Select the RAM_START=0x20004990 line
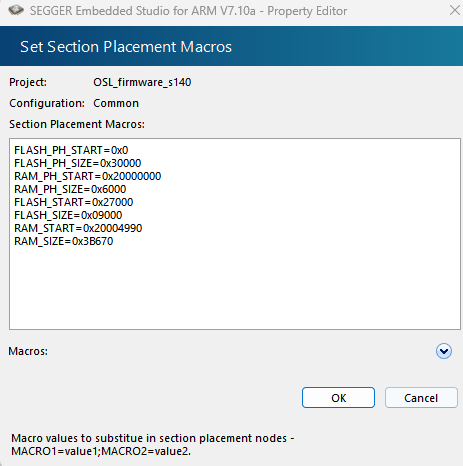 (78, 228)
